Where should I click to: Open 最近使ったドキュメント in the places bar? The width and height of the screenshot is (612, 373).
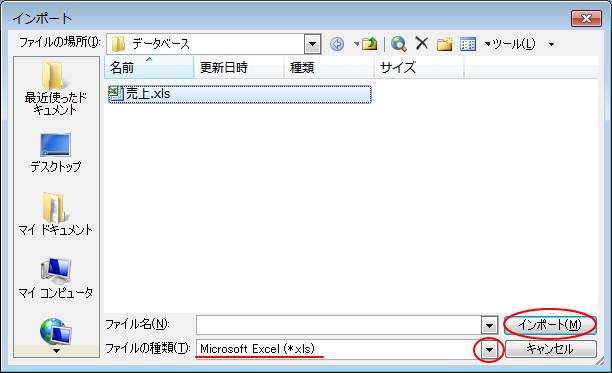click(x=55, y=88)
